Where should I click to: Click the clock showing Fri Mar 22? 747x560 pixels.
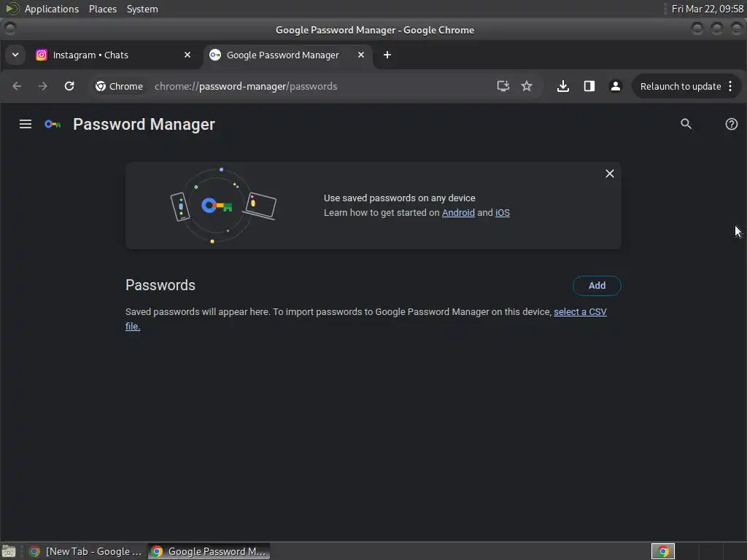coord(708,9)
